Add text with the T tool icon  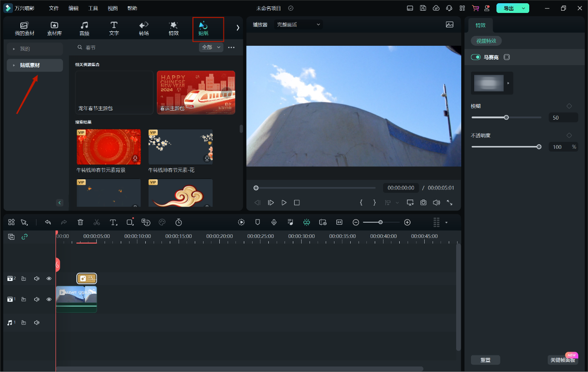tap(113, 222)
